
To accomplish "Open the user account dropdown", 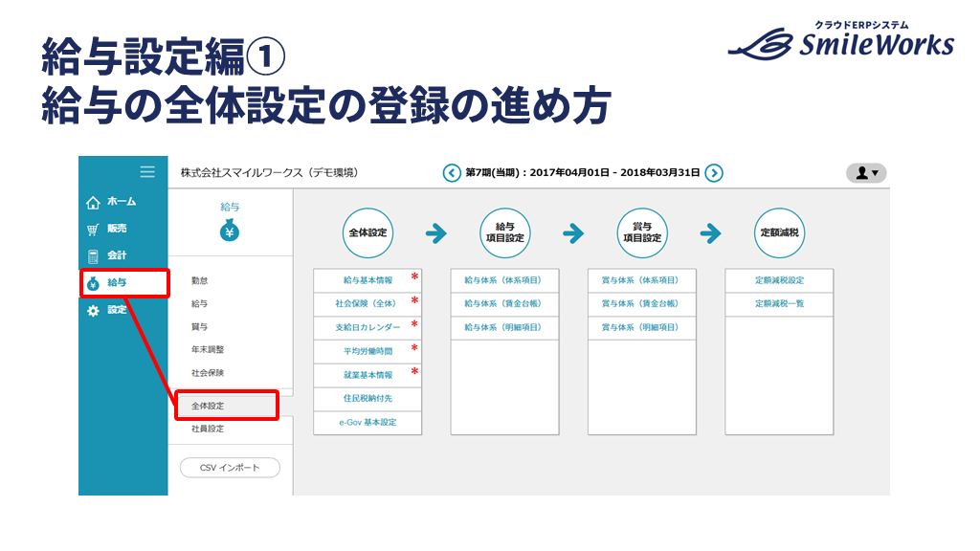I will pyautogui.click(x=866, y=173).
